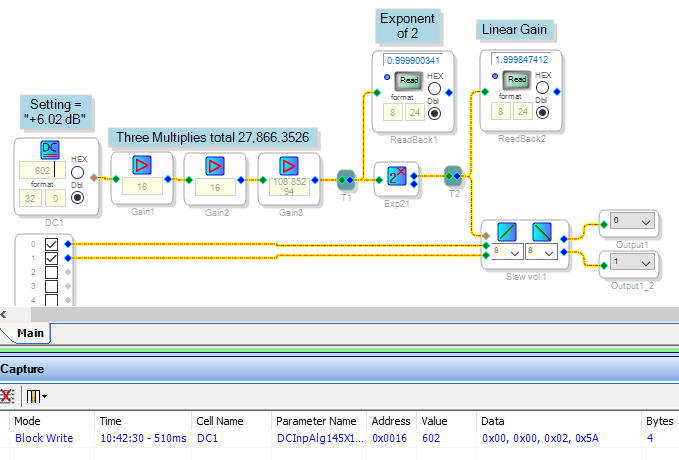
Task: Uncheck input channel 1 checkbox
Action: (52, 259)
